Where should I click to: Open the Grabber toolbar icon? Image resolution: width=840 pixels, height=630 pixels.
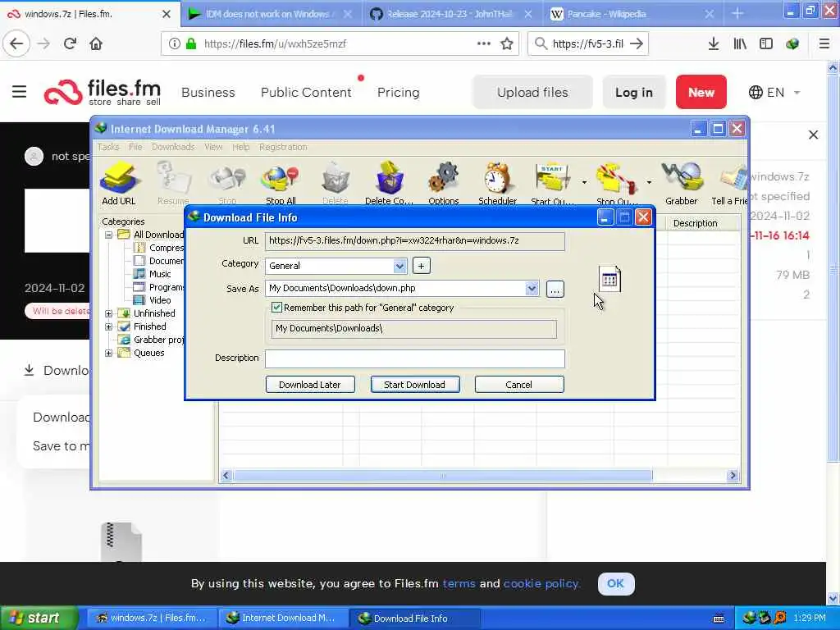(x=682, y=184)
